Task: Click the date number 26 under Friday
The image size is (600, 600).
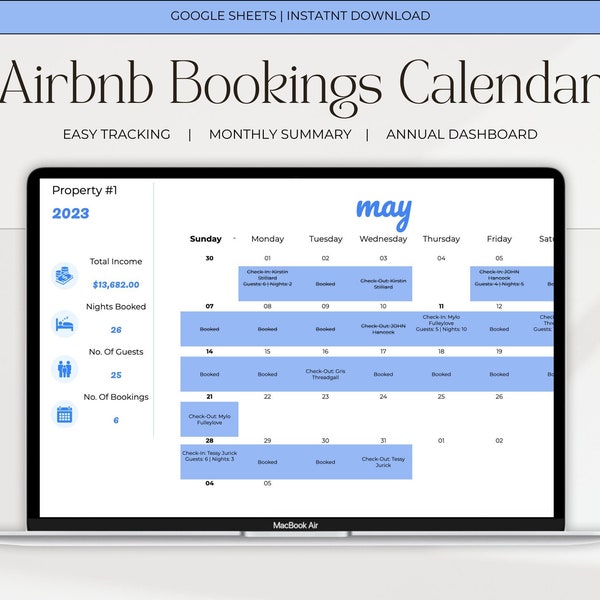Action: point(499,396)
